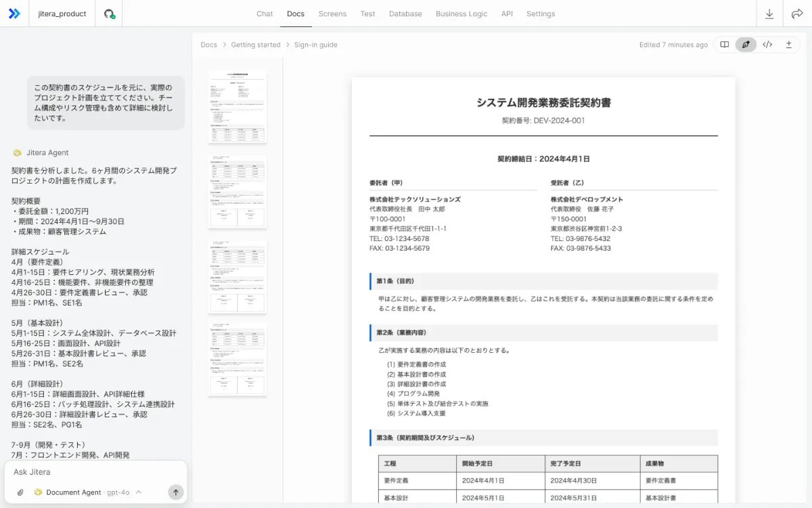Select the Business Logic tab
The image size is (812, 508).
tap(461, 14)
